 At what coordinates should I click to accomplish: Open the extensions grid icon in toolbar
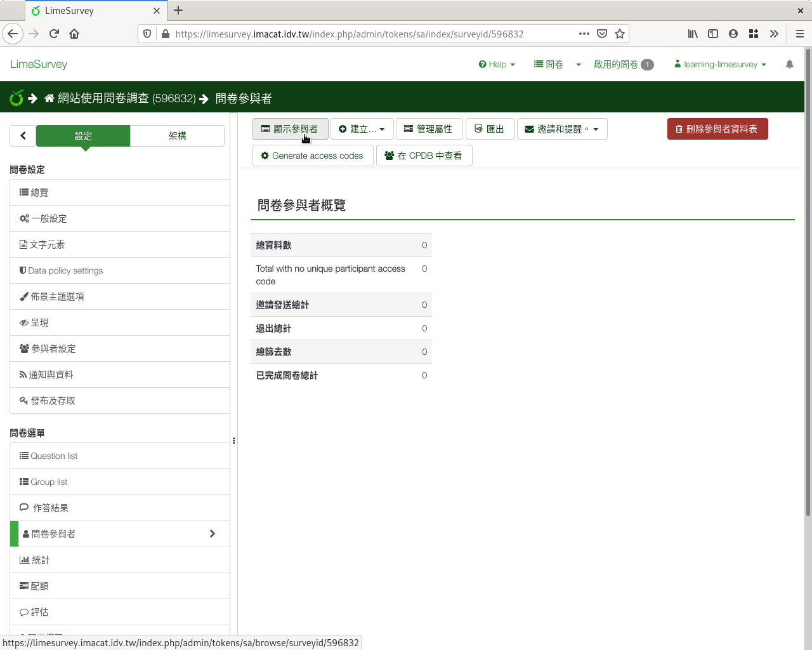pyautogui.click(x=754, y=34)
